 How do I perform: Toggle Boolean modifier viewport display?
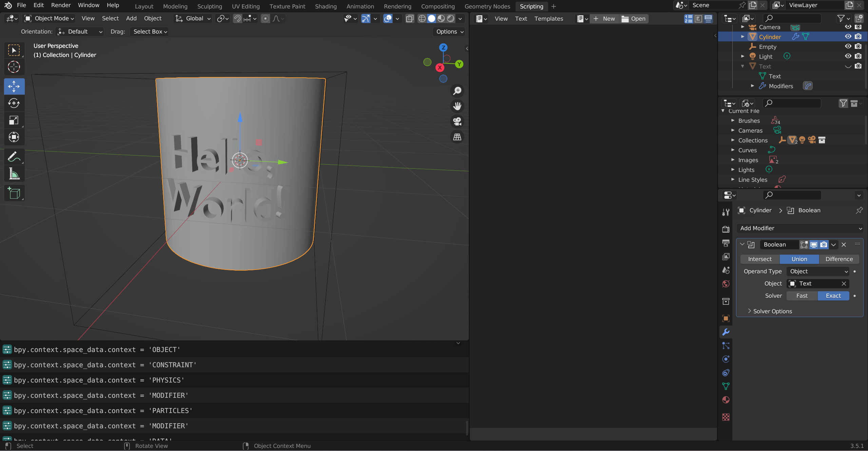(814, 244)
